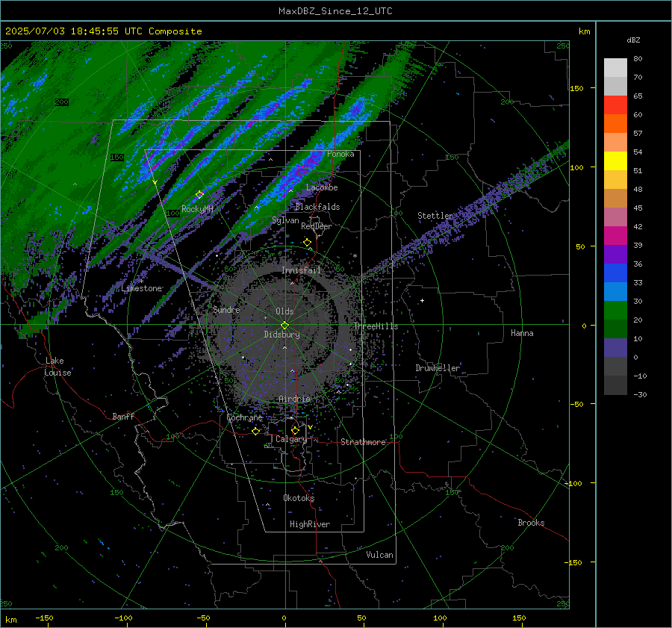Click the Cochrane town label
Viewport: 672px width, 628px height.
click(x=244, y=417)
